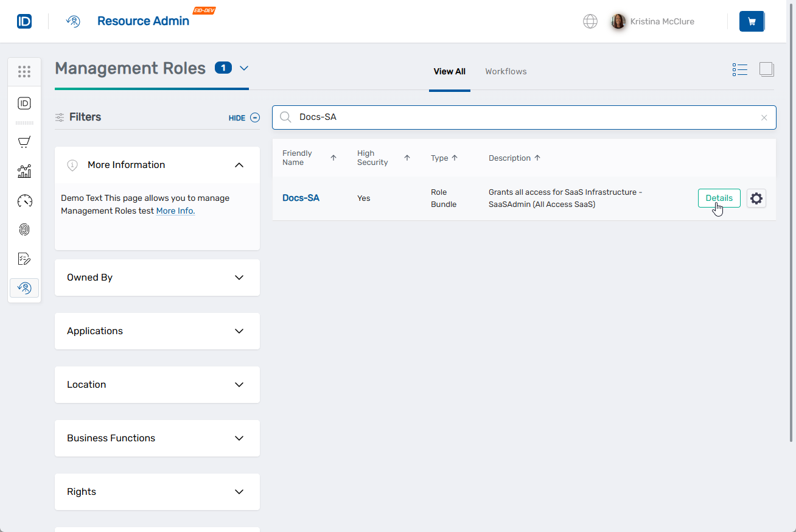Open the Management Roles dropdown chevron
This screenshot has width=796, height=532.
245,69
